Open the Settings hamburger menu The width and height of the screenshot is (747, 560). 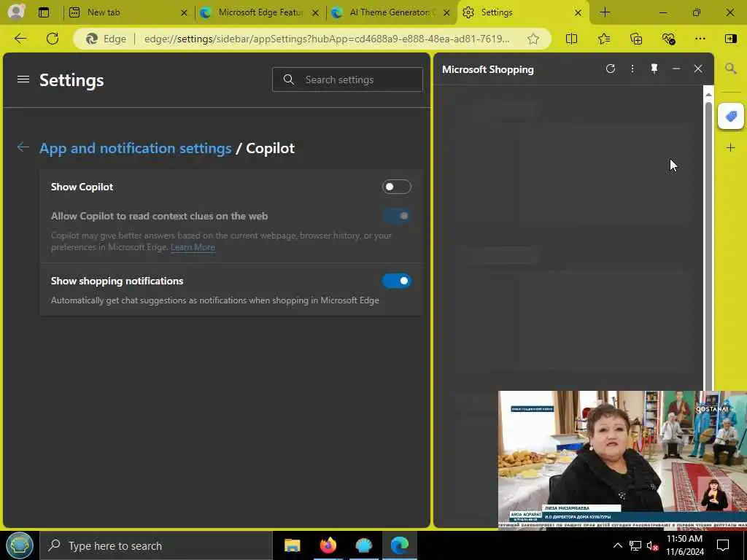pyautogui.click(x=23, y=79)
